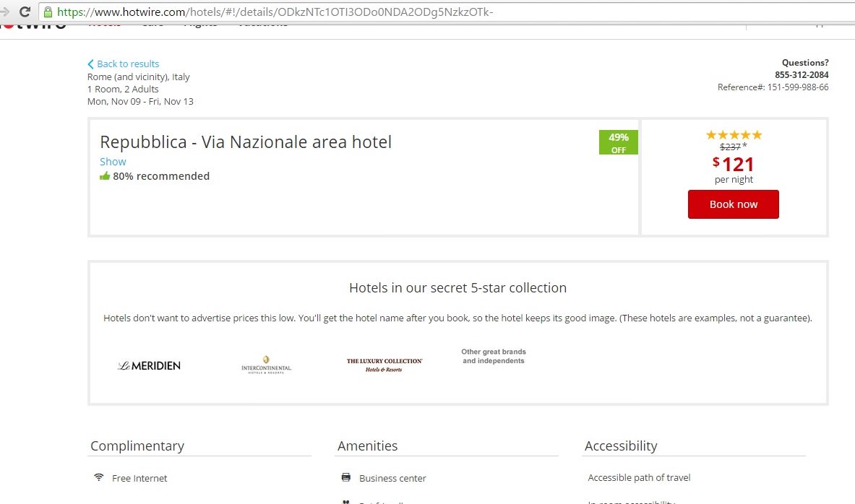Click the Business center text
This screenshot has height=504, width=855.
[392, 479]
